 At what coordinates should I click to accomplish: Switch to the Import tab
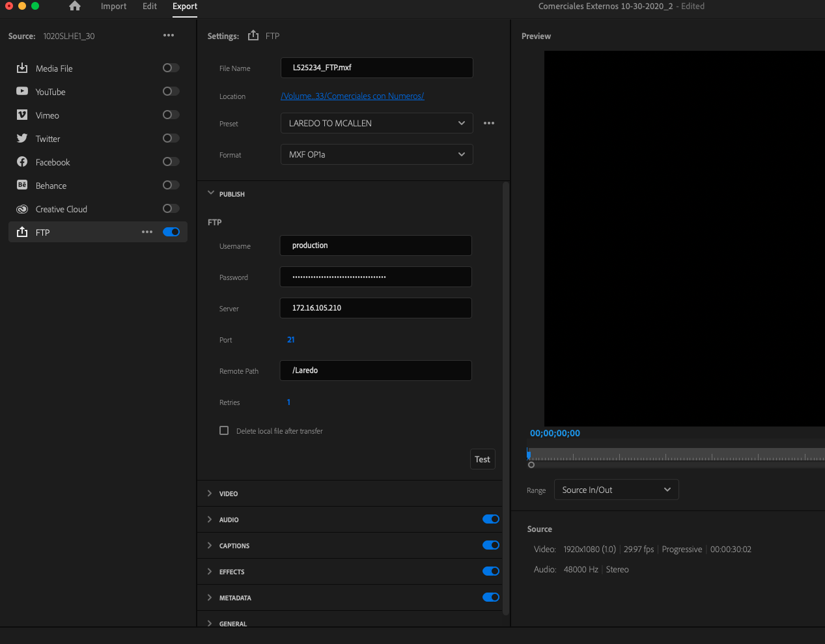(x=113, y=7)
